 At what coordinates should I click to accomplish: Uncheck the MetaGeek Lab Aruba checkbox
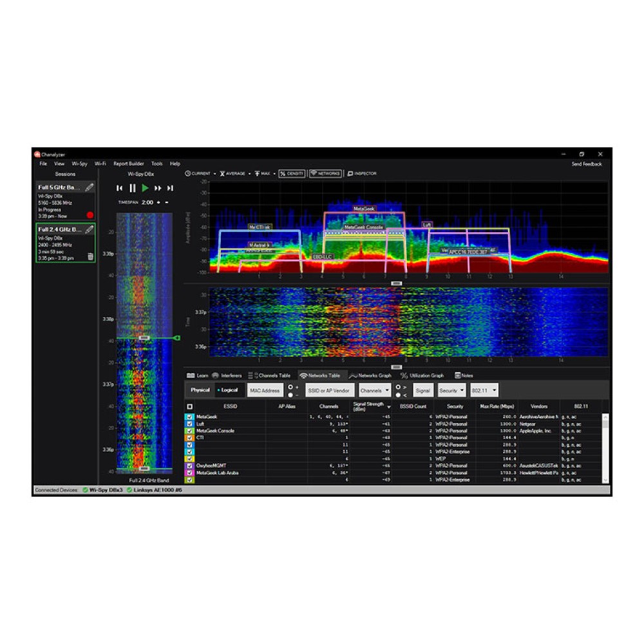click(x=189, y=473)
